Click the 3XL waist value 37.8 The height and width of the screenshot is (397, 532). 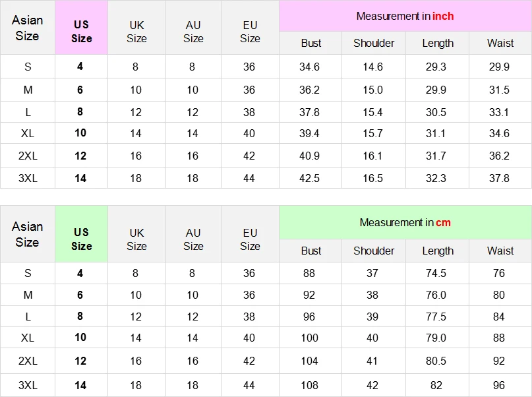(499, 178)
